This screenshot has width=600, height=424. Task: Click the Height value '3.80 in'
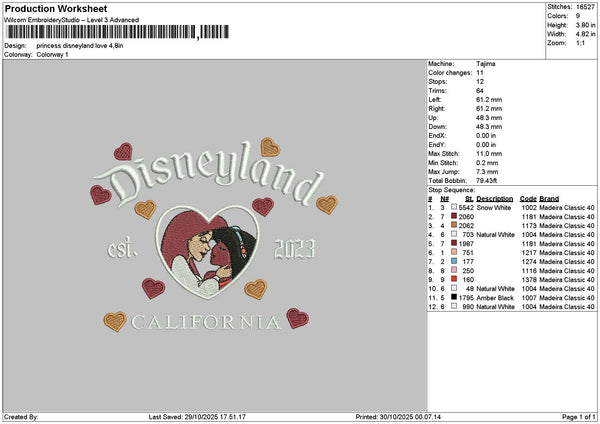click(x=585, y=25)
